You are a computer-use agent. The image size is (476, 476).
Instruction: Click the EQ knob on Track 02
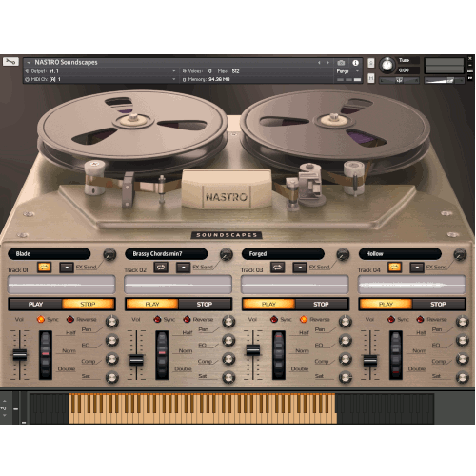(x=228, y=340)
